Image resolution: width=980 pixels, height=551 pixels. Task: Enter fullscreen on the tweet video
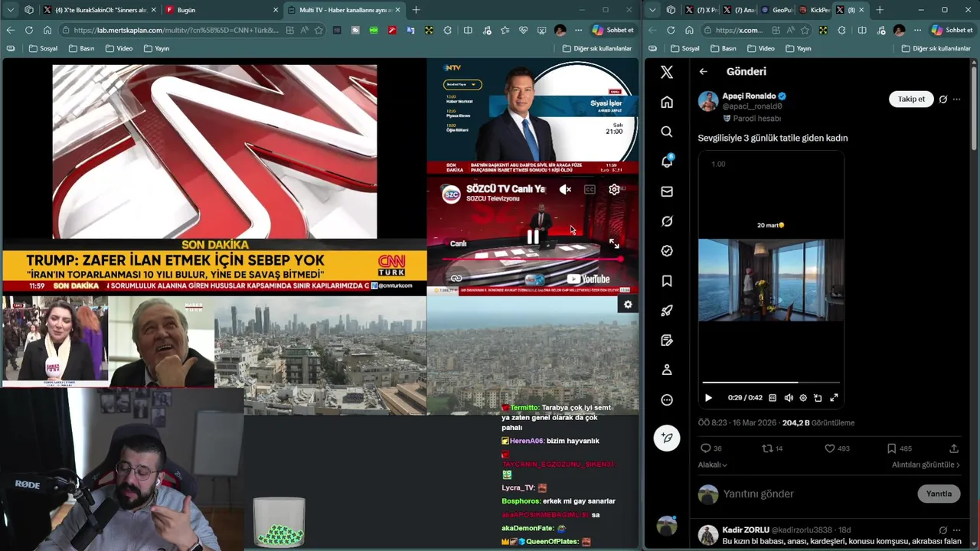click(x=834, y=398)
